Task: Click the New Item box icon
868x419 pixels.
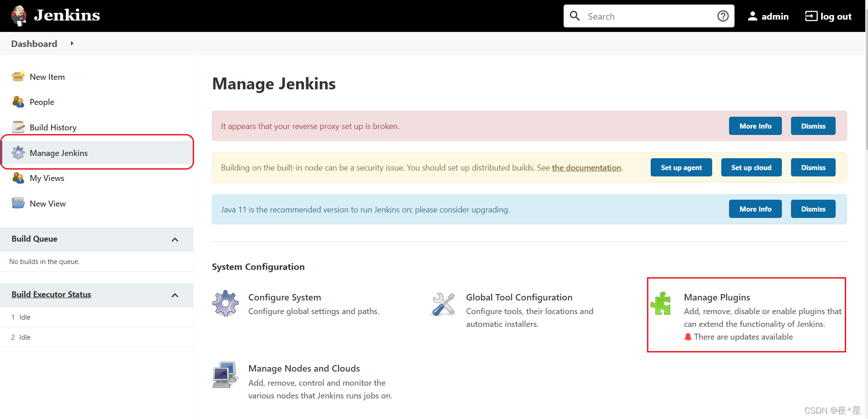Action: (x=18, y=77)
